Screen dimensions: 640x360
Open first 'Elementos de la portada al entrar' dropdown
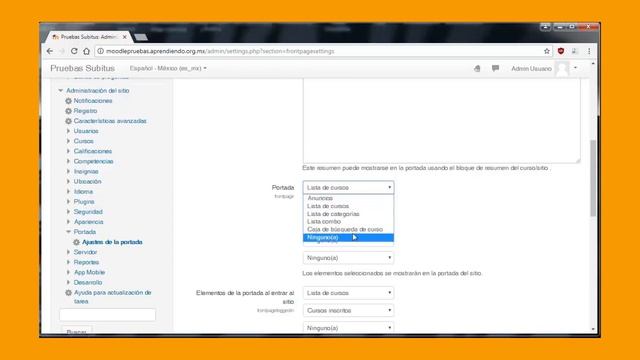[x=348, y=293]
